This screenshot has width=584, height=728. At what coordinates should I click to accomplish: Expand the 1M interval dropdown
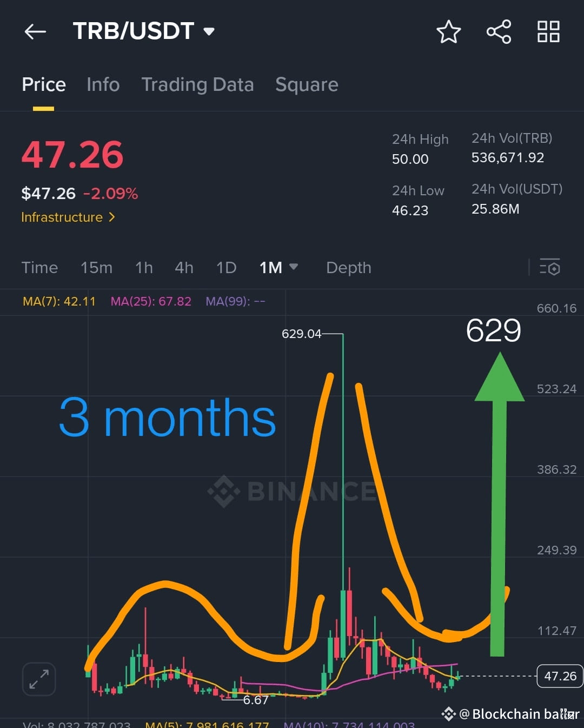(278, 267)
